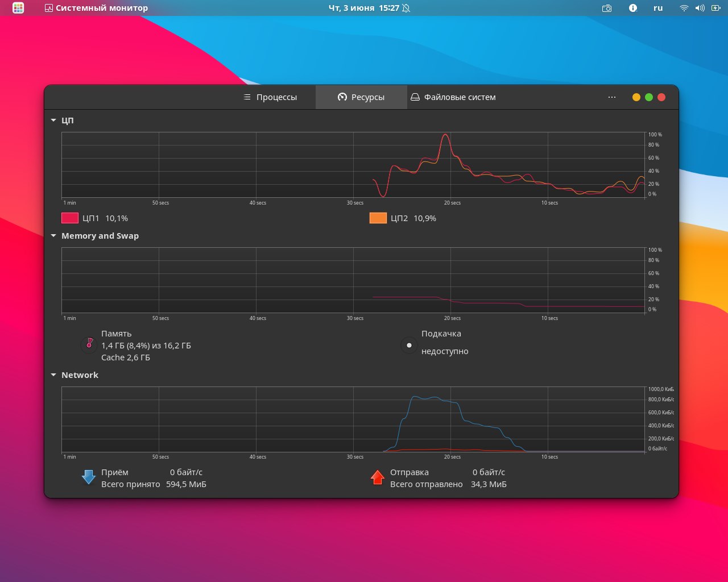728x582 pixels.
Task: Open the applications grid icon in top bar
Action: 18,8
